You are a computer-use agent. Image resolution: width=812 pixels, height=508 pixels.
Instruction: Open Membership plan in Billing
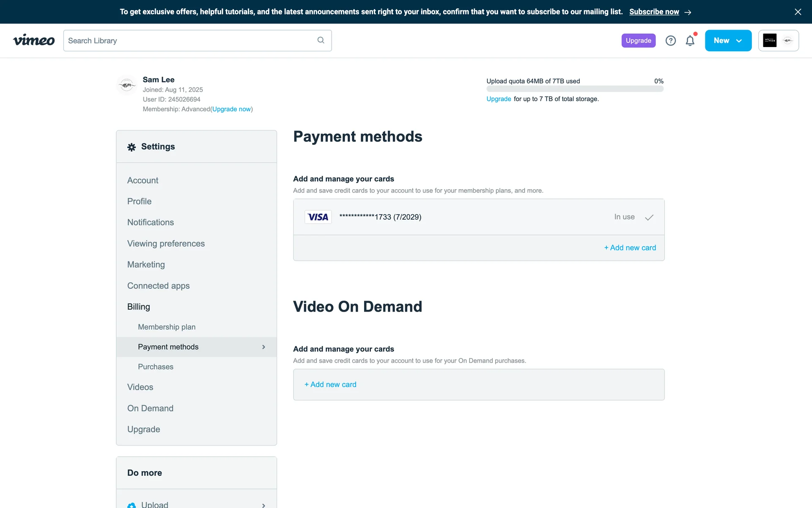[167, 327]
